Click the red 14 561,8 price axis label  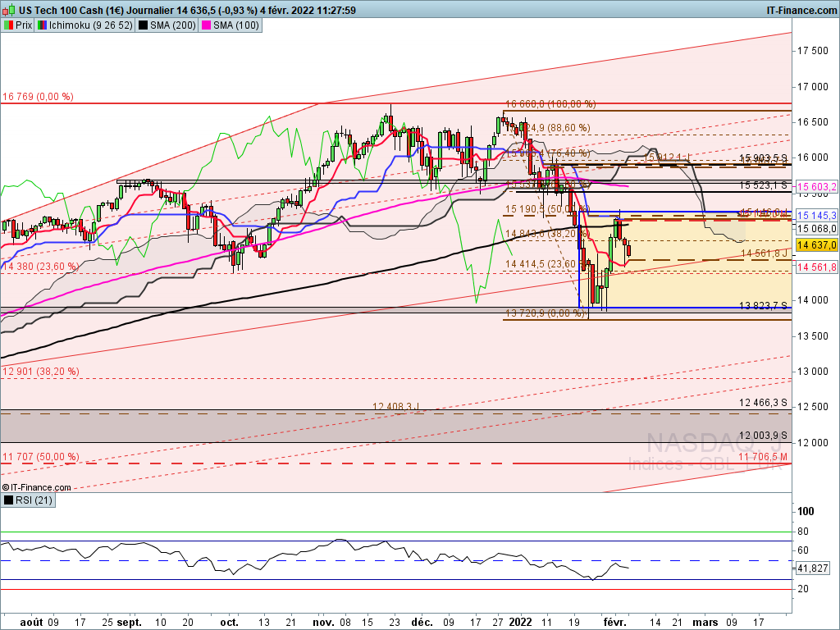coord(815,267)
